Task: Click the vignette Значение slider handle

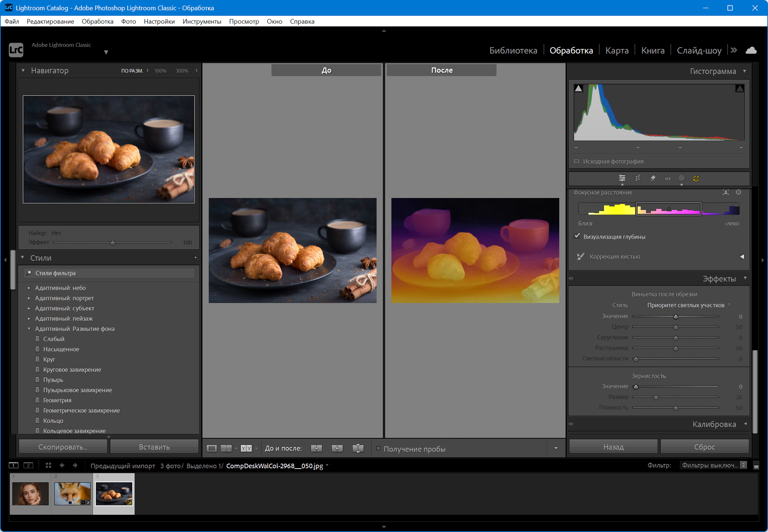Action: pyautogui.click(x=676, y=317)
